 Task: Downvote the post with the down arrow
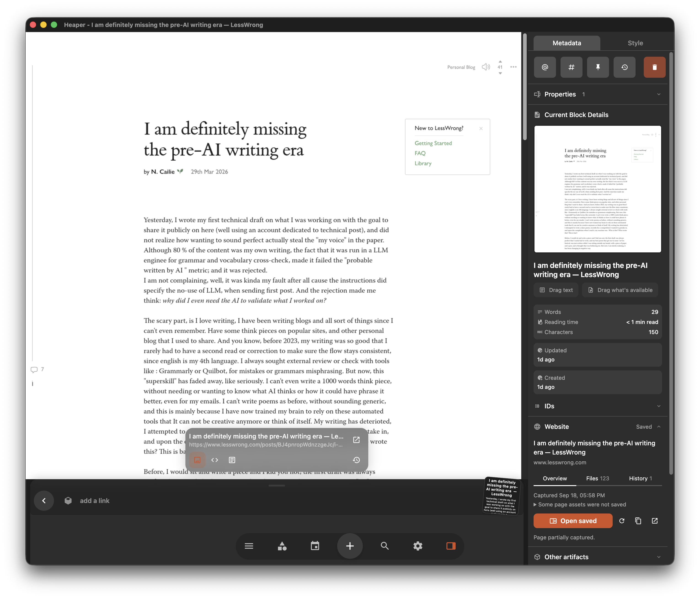[x=500, y=73]
